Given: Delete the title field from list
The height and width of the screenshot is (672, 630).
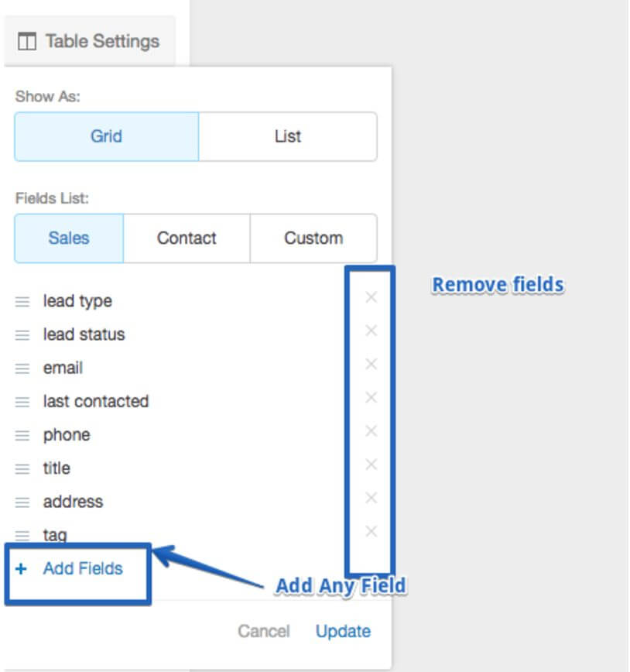Looking at the screenshot, I should 371,465.
